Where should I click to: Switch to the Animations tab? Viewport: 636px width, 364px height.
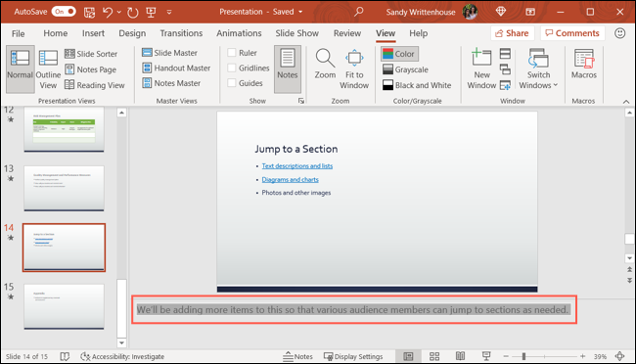tap(239, 33)
